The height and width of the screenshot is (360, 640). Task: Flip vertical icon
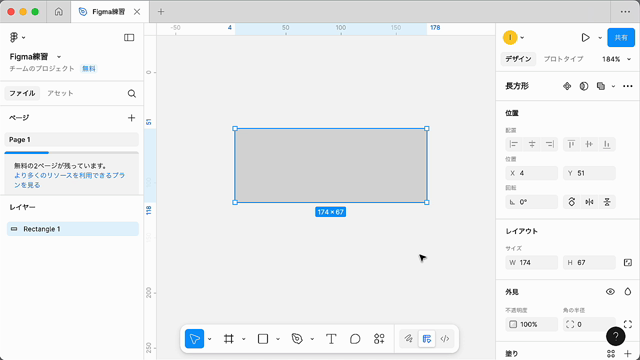pyautogui.click(x=607, y=202)
